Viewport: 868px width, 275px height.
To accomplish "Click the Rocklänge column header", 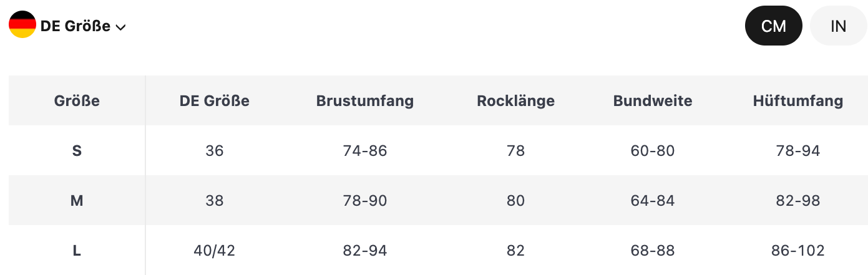I will (x=516, y=100).
